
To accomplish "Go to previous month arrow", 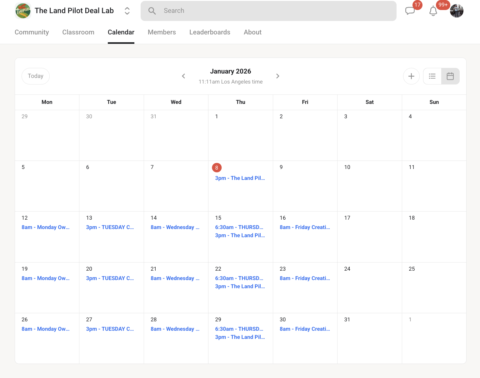I will pyautogui.click(x=183, y=76).
